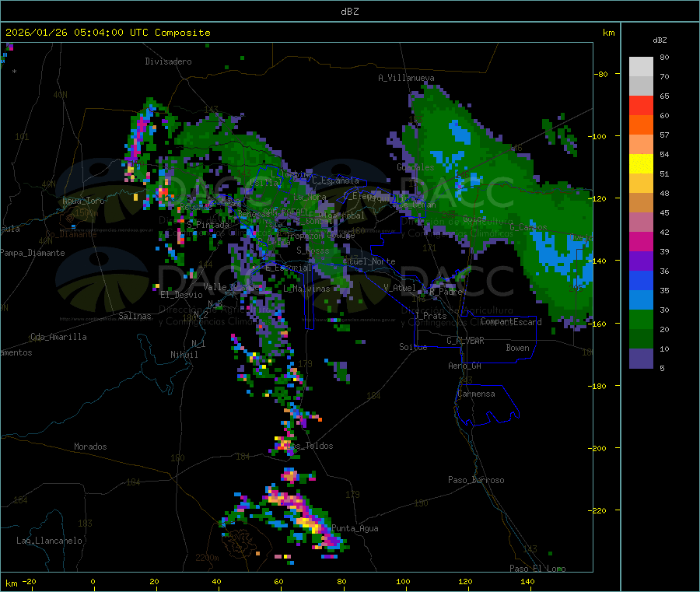Image resolution: width=700 pixels, height=592 pixels.
Task: Click the C_Española location label
Action: [335, 180]
